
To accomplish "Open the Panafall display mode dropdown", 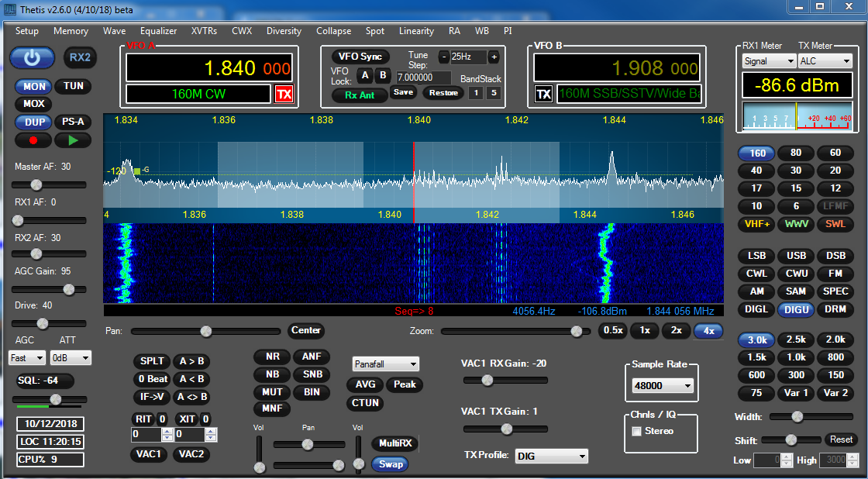I will pos(385,364).
